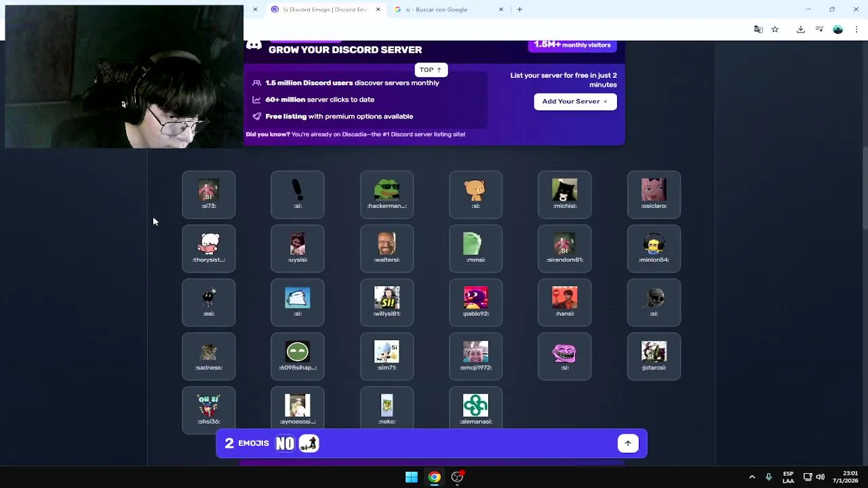Close the Buscar con Google tab
868x488 pixels.
501,9
